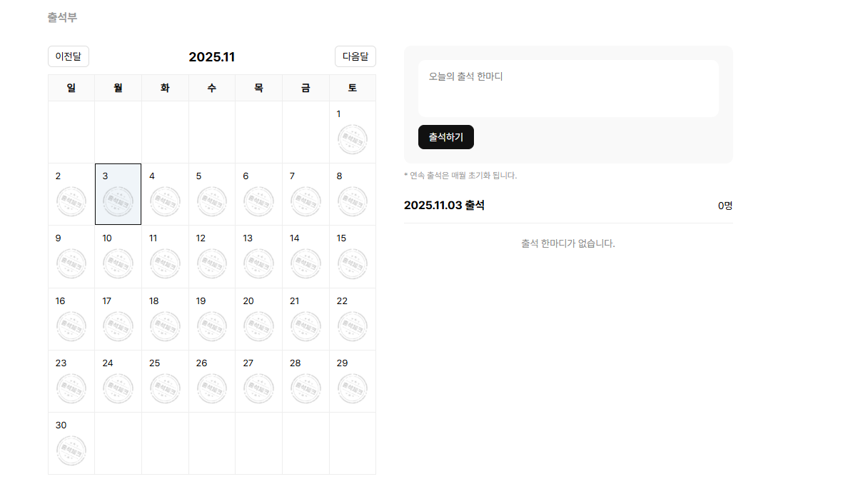Click the stamp icon on November 26
This screenshot has height=504, width=843.
tap(211, 388)
